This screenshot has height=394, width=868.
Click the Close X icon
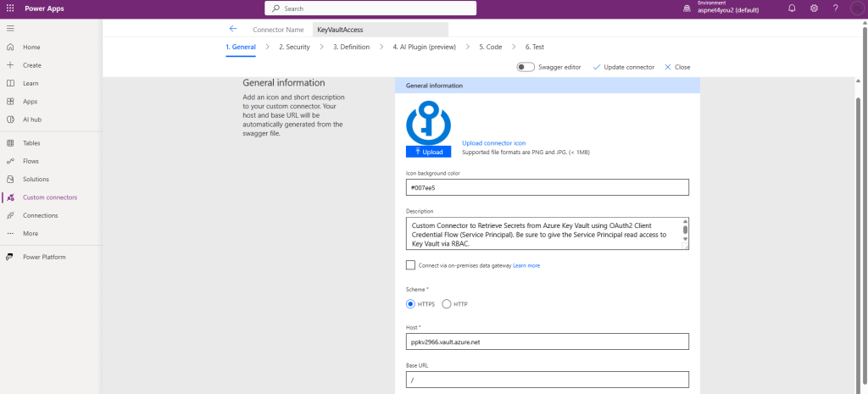coord(668,67)
